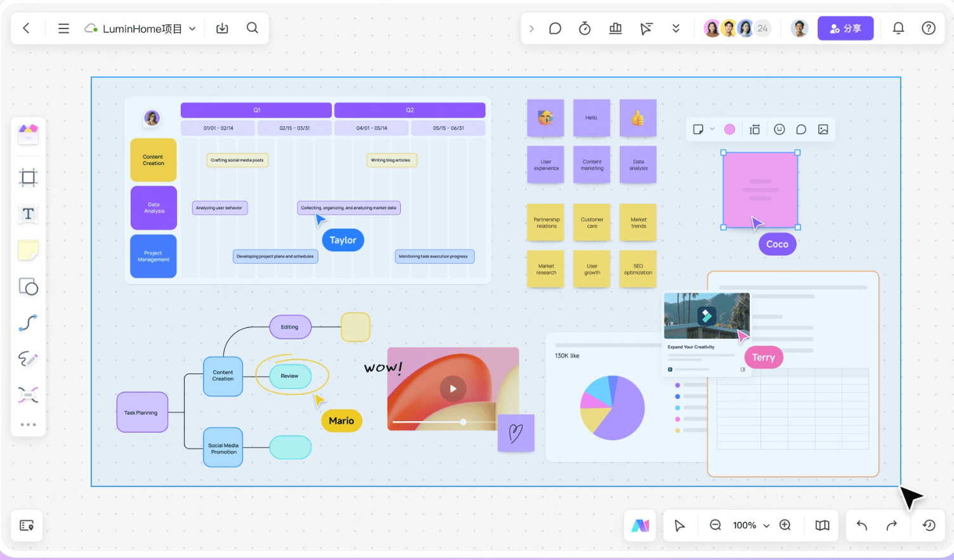Activate the Pen drawing tool
The image size is (954, 560).
pyautogui.click(x=28, y=359)
